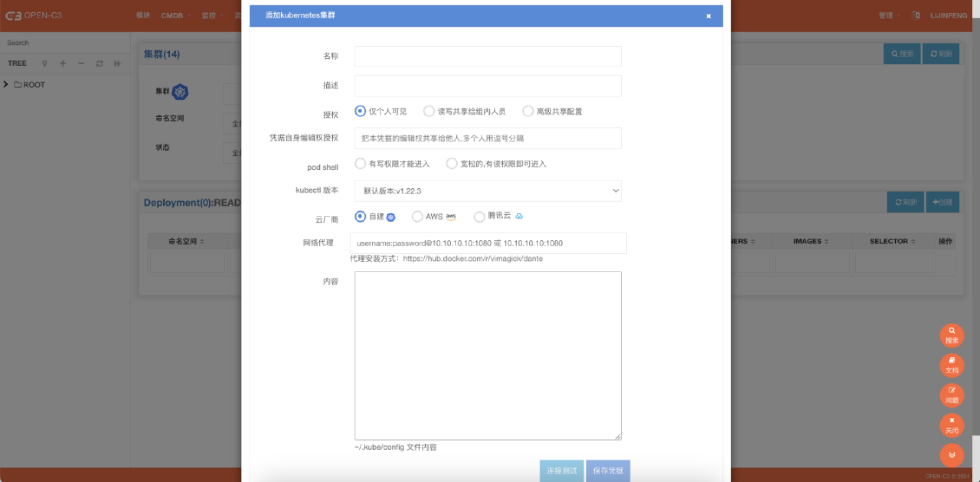Close the add kubernetes cluster dialog
The height and width of the screenshot is (482, 980).
click(708, 16)
